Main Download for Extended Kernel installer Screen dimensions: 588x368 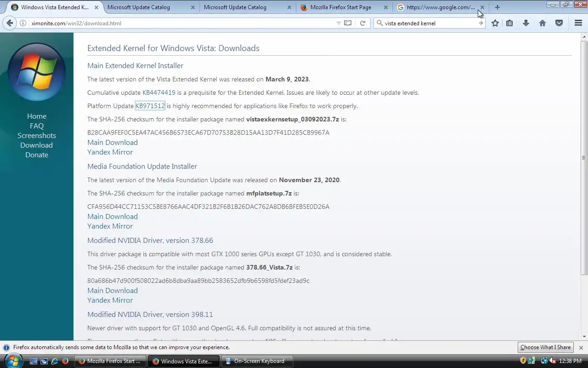coord(113,142)
